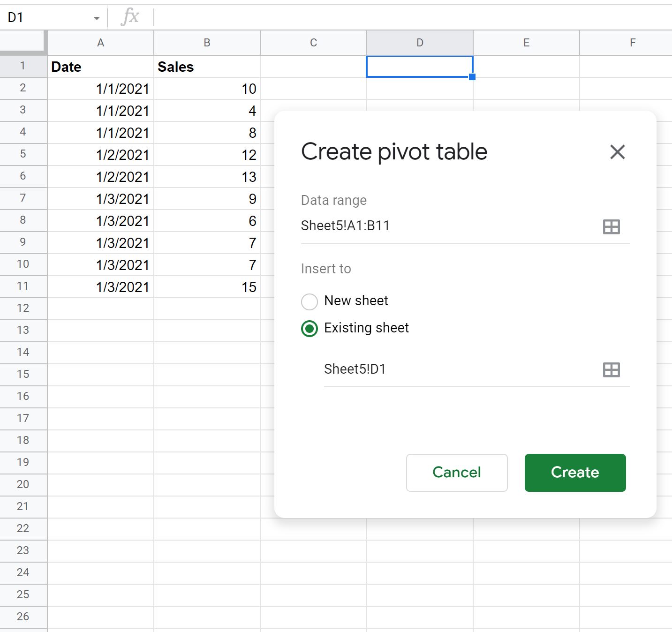This screenshot has height=632, width=672.
Task: Click the Sales cell containing 9
Action: coord(207,199)
